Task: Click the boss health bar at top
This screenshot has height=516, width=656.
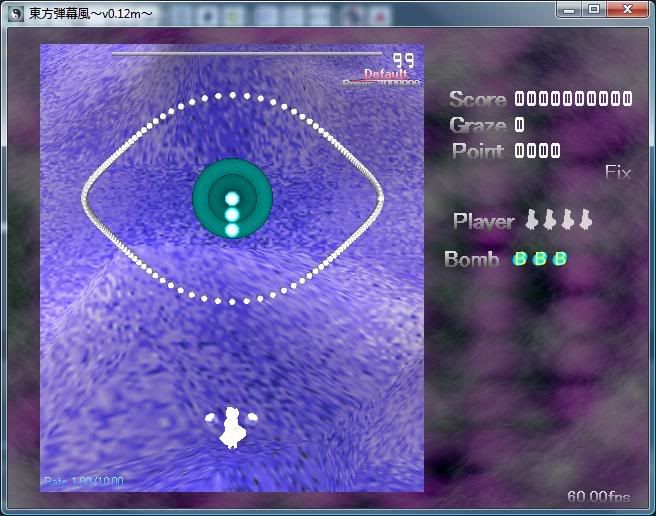Action: pyautogui.click(x=247, y=54)
